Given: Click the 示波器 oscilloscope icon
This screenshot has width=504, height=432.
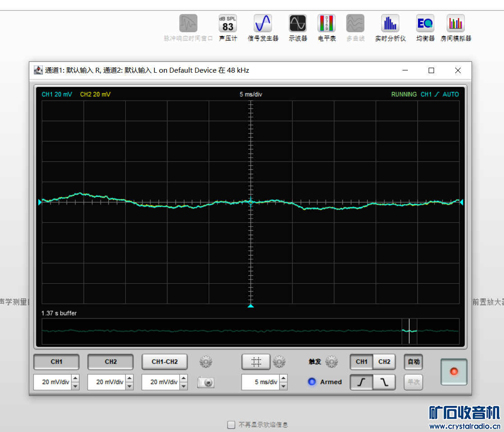Looking at the screenshot, I should pos(298,23).
